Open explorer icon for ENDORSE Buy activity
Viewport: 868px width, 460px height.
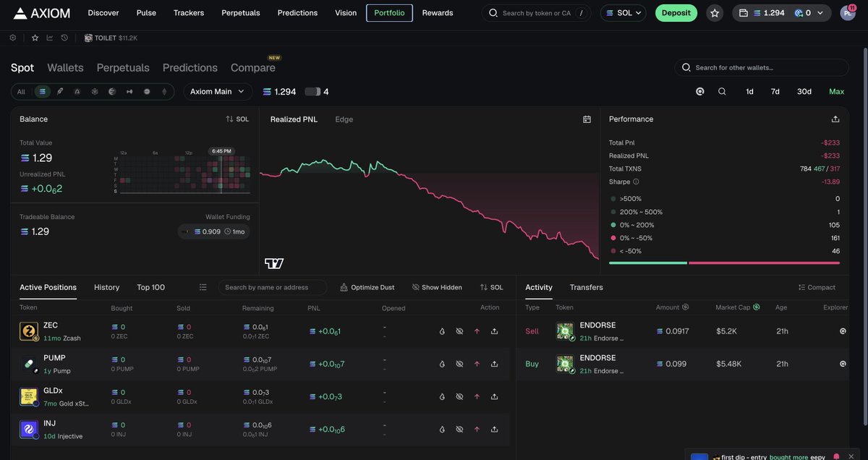(x=843, y=364)
